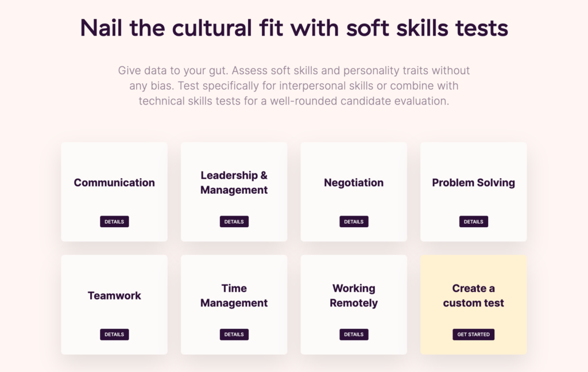The width and height of the screenshot is (588, 372).
Task: Click DETAILS under Negotiation
Action: click(353, 221)
